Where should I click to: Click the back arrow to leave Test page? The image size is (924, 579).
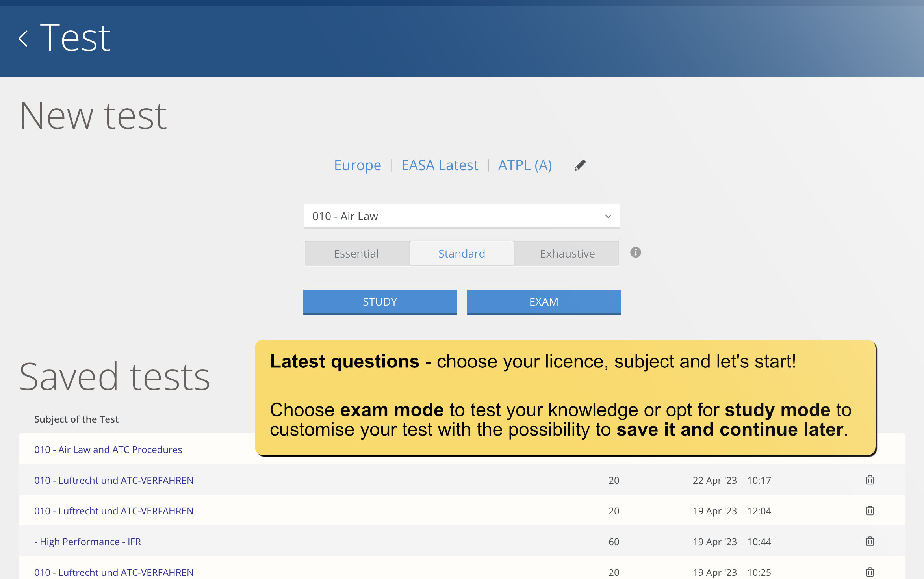pos(23,38)
